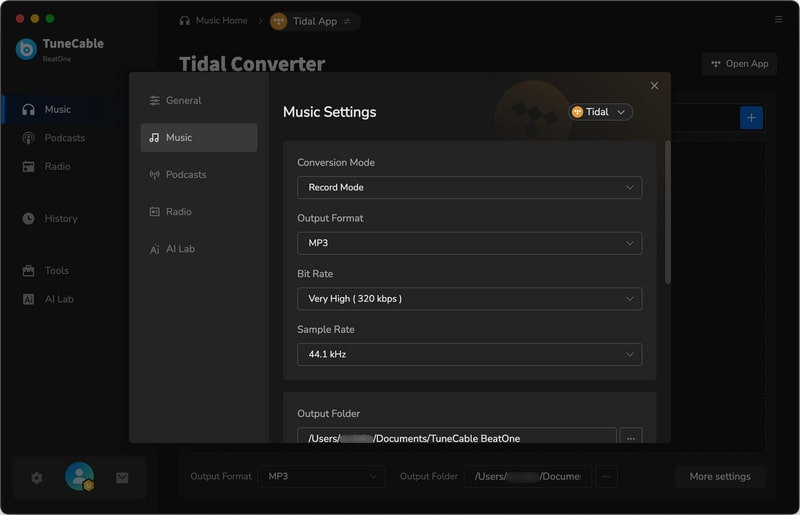The width and height of the screenshot is (800, 515).
Task: Select the Music settings tab
Action: (198, 137)
